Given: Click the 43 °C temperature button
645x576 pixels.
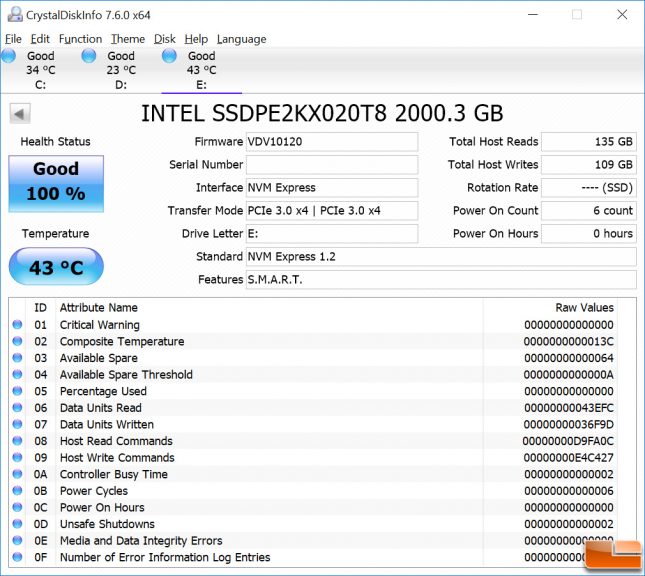Looking at the screenshot, I should click(56, 267).
